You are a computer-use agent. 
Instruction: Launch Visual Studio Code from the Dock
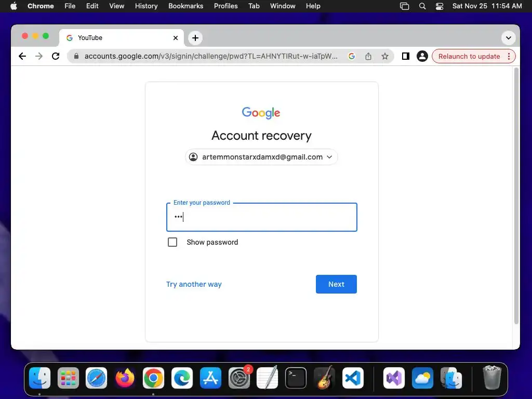coord(353,378)
